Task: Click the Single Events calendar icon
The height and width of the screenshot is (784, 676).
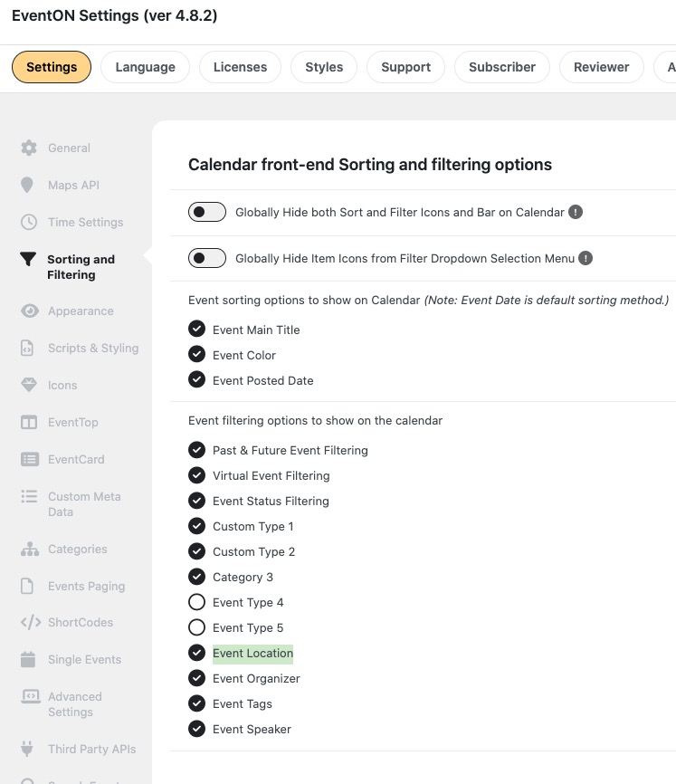Action: coord(28,659)
